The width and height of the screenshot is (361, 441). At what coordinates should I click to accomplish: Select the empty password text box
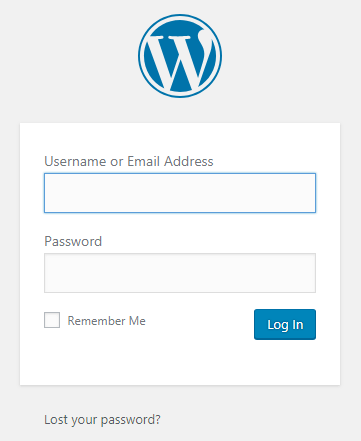(180, 273)
